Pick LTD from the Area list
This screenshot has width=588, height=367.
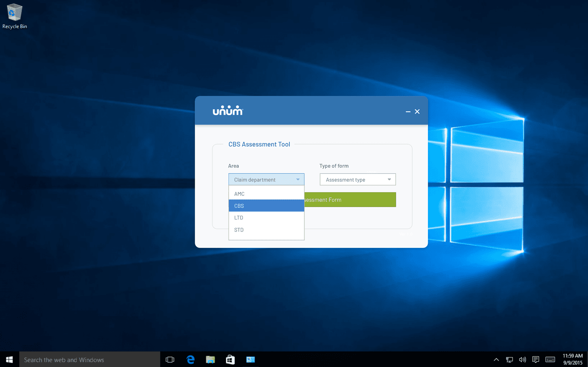click(x=266, y=218)
